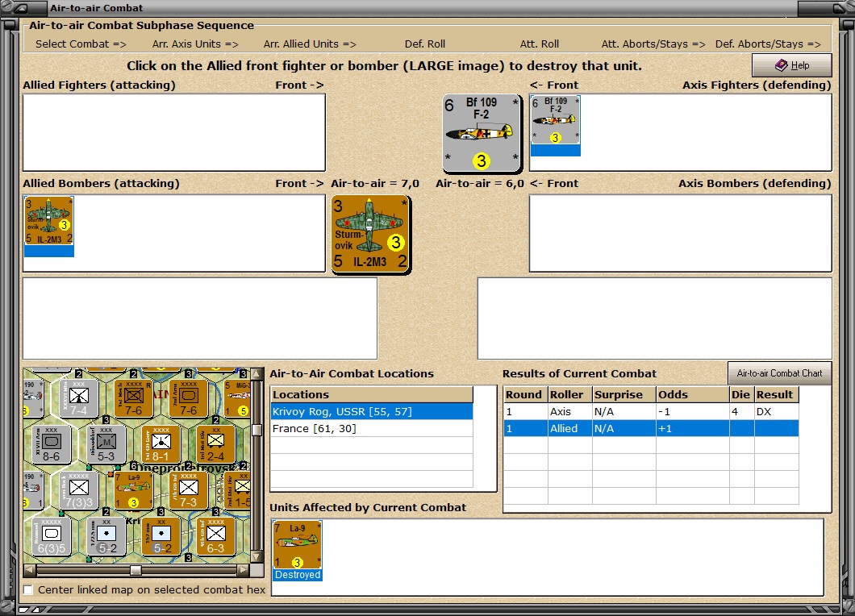This screenshot has width=855, height=616.
Task: Click the brown 5-2 artillery counter
Action: 161,536
